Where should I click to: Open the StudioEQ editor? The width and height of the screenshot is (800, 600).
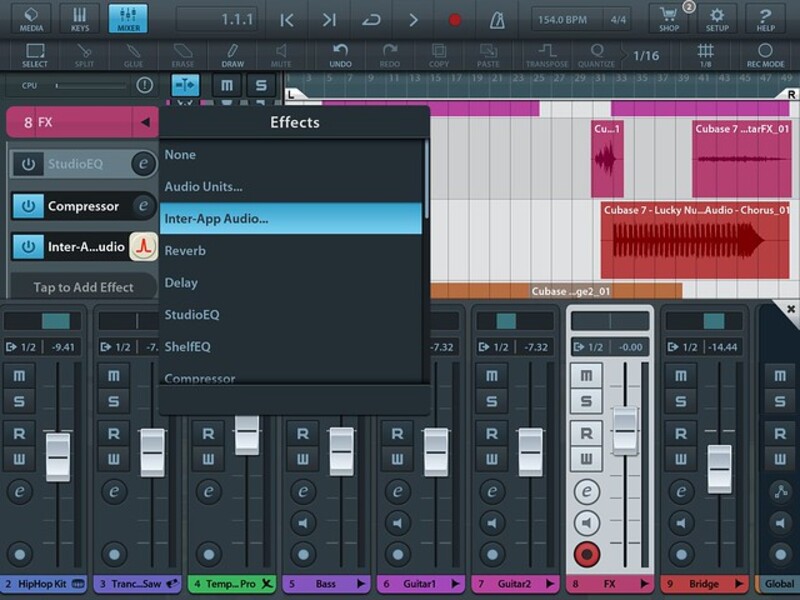(x=143, y=163)
